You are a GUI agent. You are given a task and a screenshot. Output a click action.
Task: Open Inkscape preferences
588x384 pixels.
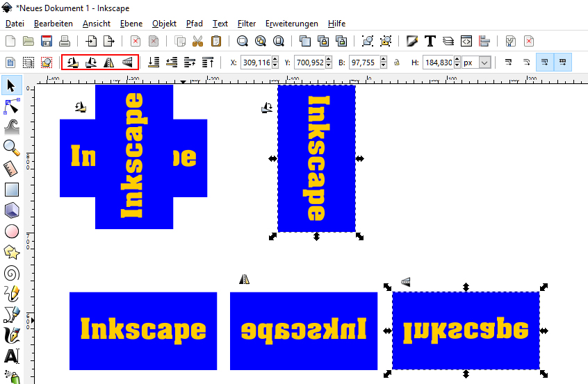coord(510,41)
